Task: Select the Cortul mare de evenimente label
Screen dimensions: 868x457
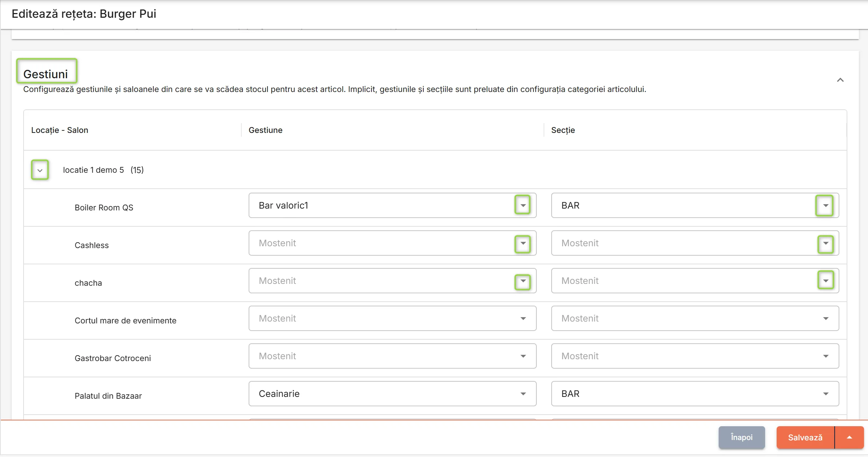Action: (125, 320)
